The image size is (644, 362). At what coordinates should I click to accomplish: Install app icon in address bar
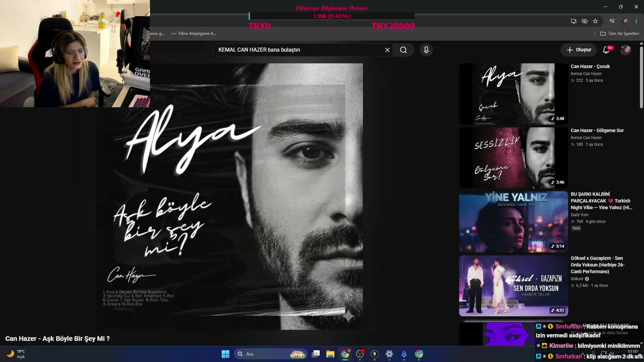click(x=574, y=21)
